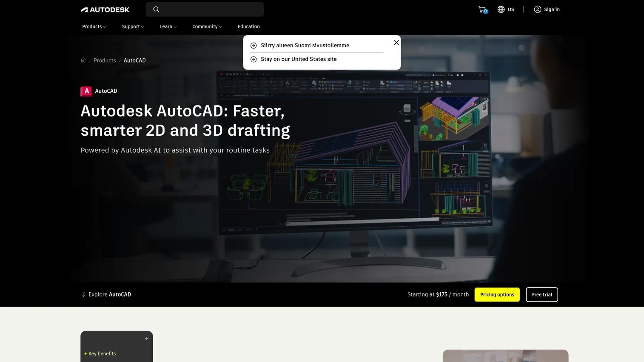
Task: Click the down arrow beside Explore AutoCAD
Action: click(83, 294)
